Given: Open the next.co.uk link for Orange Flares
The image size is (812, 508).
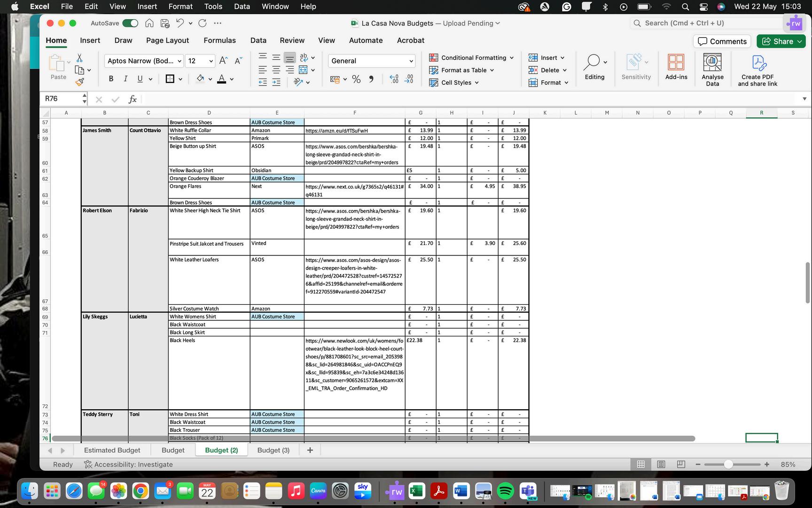Looking at the screenshot, I should pyautogui.click(x=354, y=190).
